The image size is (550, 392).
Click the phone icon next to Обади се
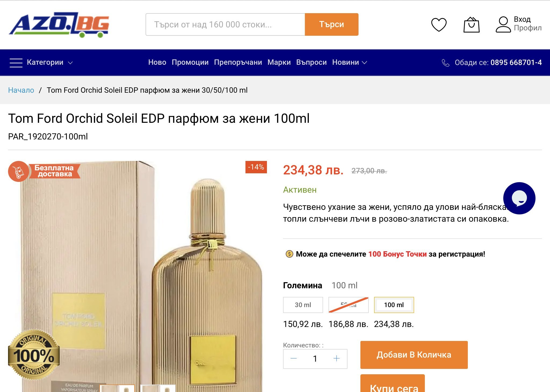(x=446, y=63)
